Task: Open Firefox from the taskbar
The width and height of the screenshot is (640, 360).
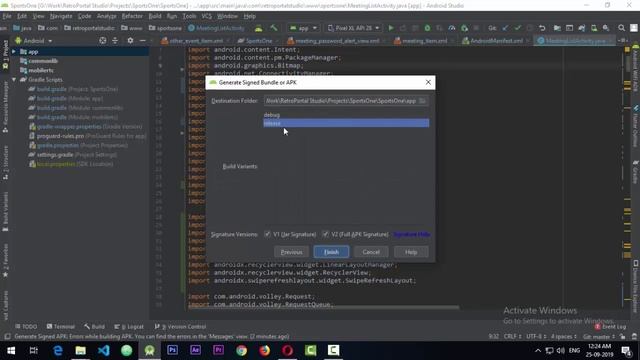Action: click(x=264, y=350)
